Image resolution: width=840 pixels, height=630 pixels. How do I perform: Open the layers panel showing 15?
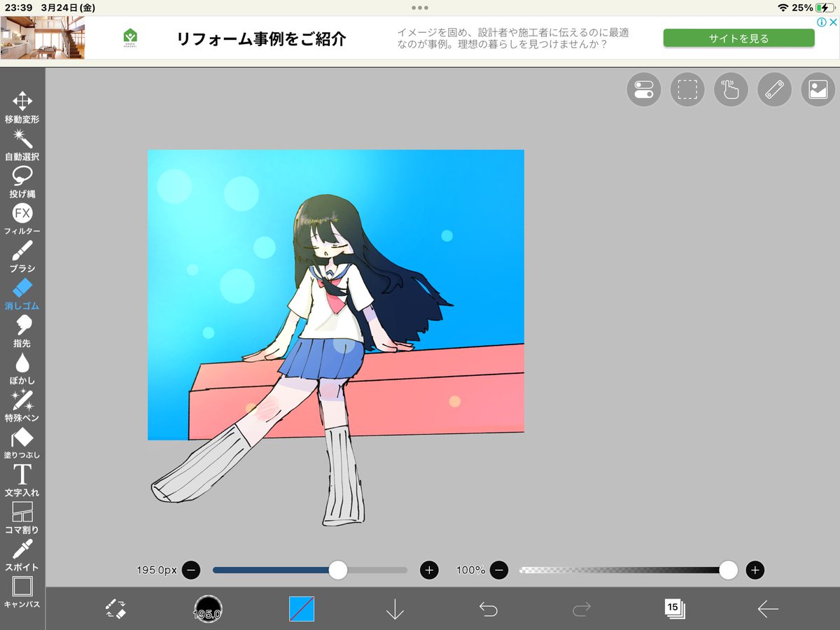coord(675,608)
